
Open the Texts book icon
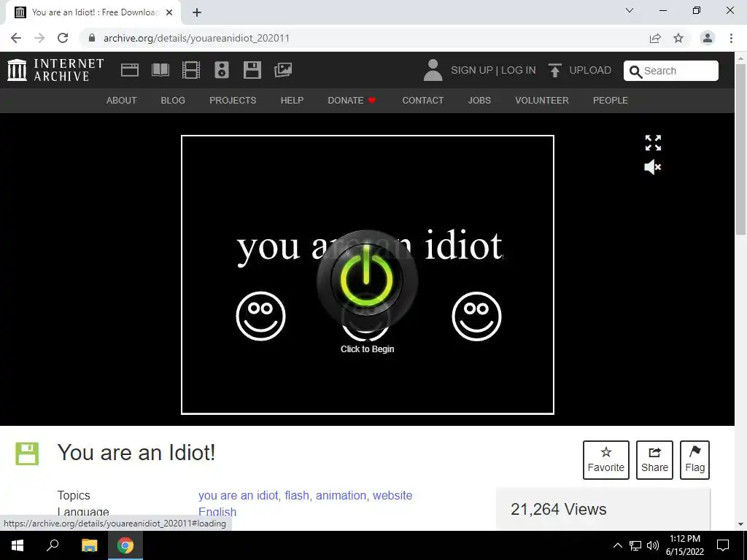(160, 70)
